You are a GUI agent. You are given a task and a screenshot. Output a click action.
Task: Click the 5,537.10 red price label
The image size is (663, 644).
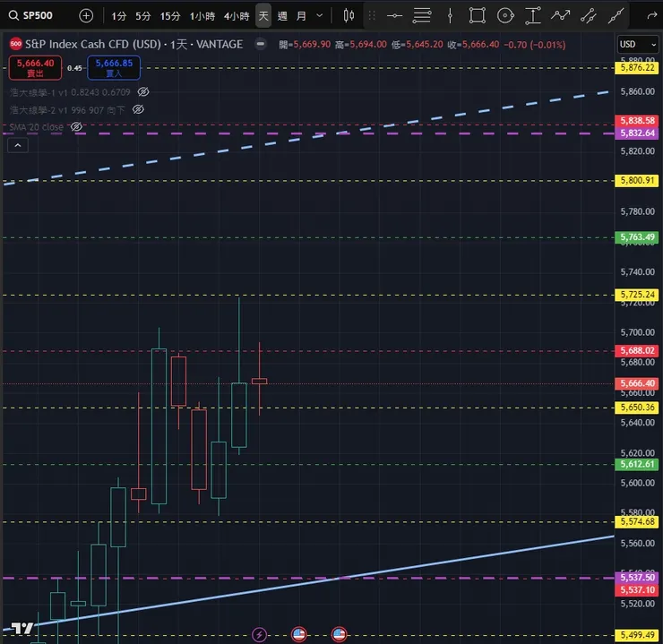(637, 590)
